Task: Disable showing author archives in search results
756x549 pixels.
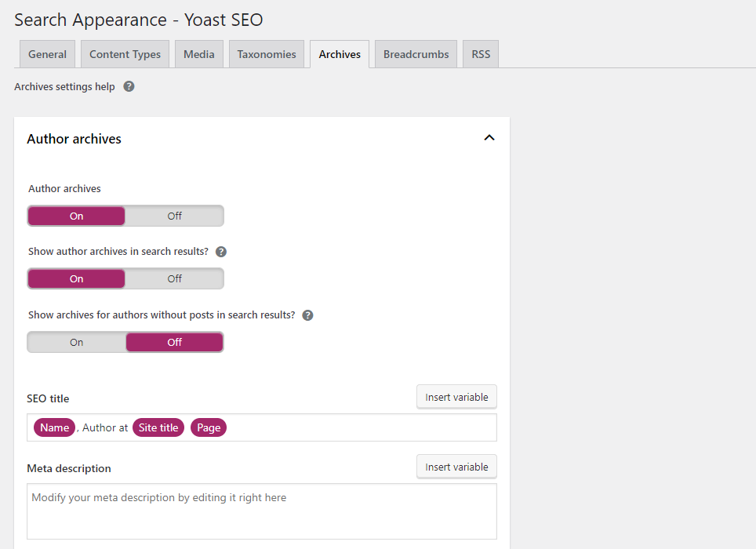Action: coord(173,278)
